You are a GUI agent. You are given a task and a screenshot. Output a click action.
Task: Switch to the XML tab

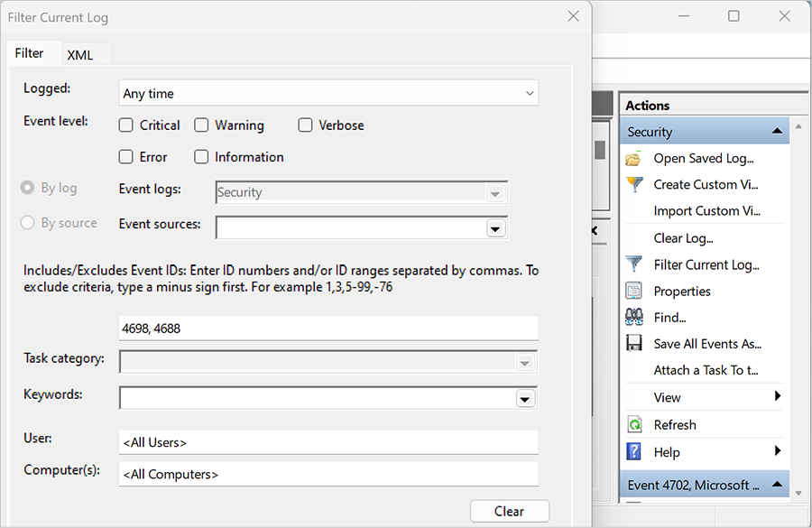coord(80,55)
